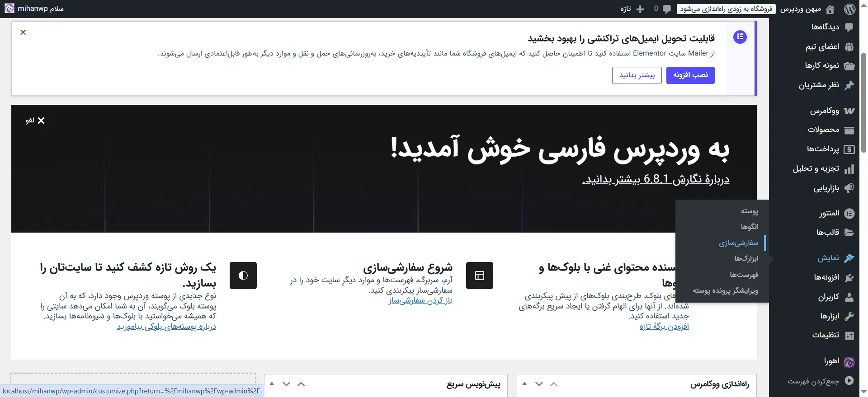Click the اهورا theme icon
868x397 pixels.
(849, 361)
